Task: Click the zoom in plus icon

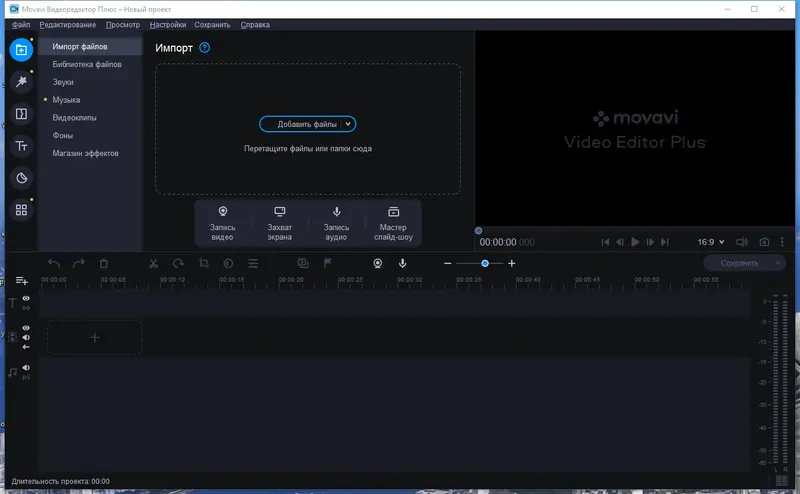Action: (512, 263)
